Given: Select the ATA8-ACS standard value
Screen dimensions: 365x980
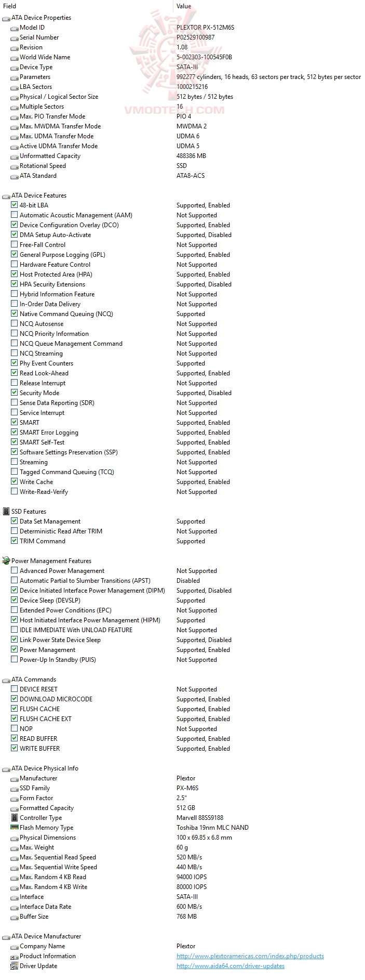Looking at the screenshot, I should pyautogui.click(x=191, y=176).
